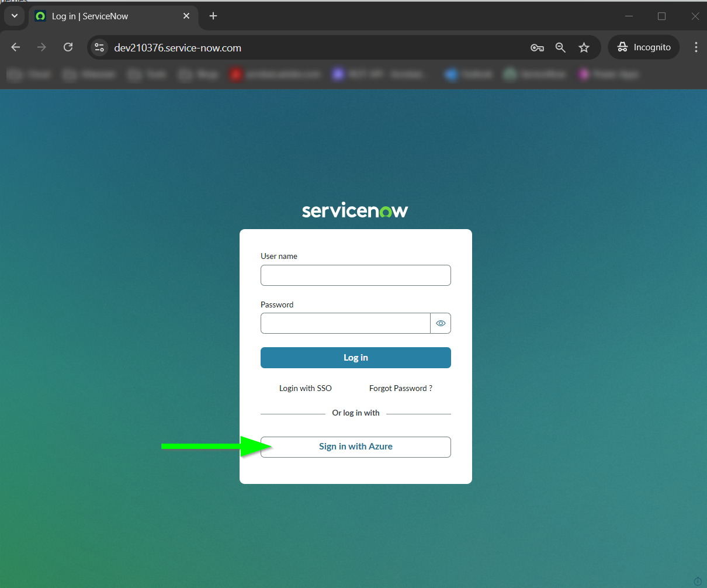Screen dimensions: 707x588
Task: Click the Incognito indicator button
Action: pyautogui.click(x=644, y=47)
